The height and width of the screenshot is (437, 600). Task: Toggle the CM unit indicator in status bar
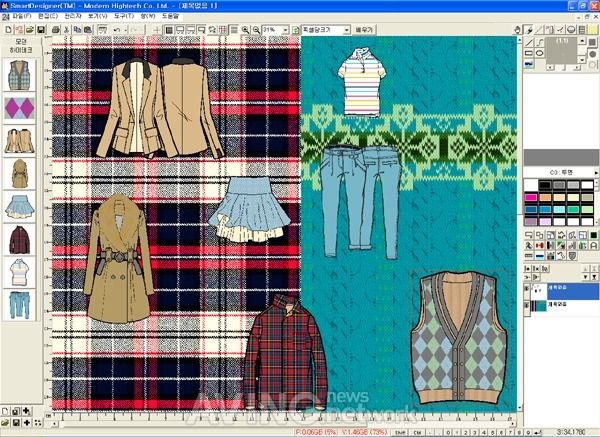coord(417,432)
